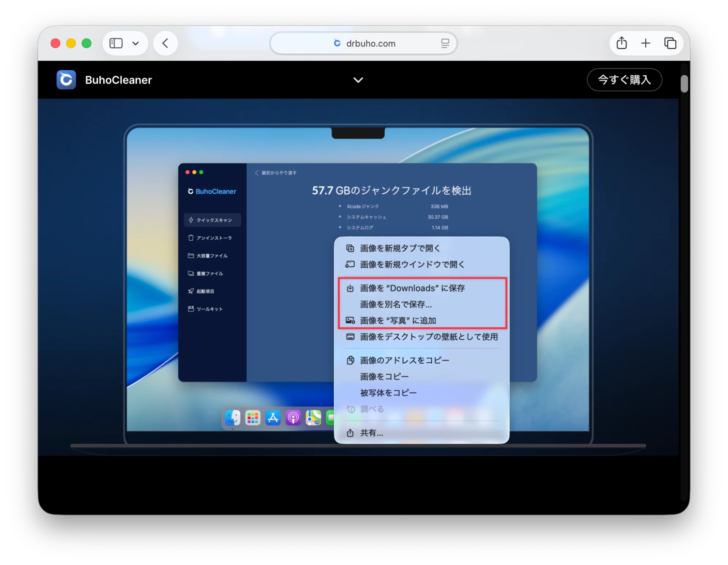Select 画像をコピー menu item
Image resolution: width=728 pixels, height=565 pixels.
421,376
